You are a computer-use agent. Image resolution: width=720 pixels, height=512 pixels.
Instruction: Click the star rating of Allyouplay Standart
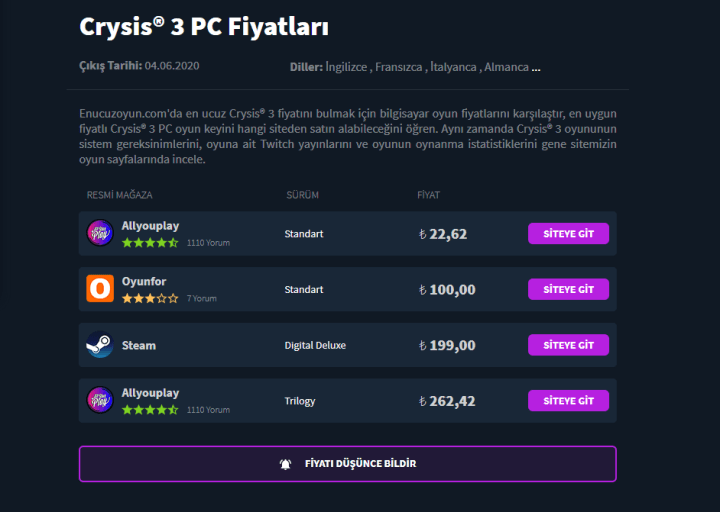[x=150, y=242]
